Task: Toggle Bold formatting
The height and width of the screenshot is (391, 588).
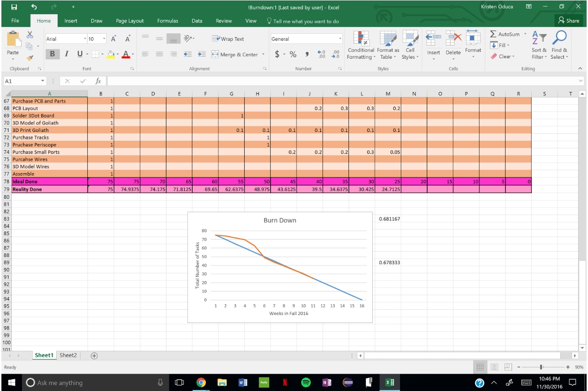Action: (x=53, y=54)
